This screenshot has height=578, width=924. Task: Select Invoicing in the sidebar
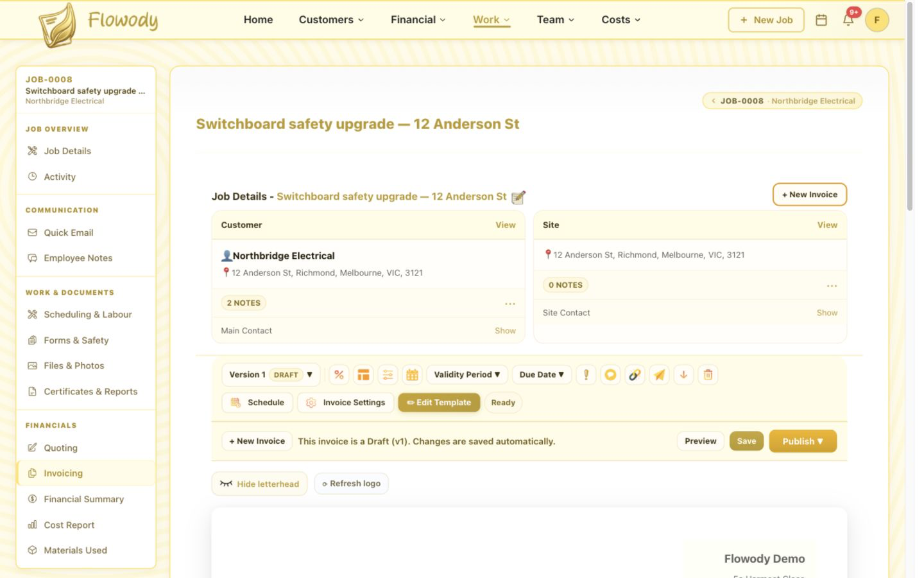pos(86,473)
